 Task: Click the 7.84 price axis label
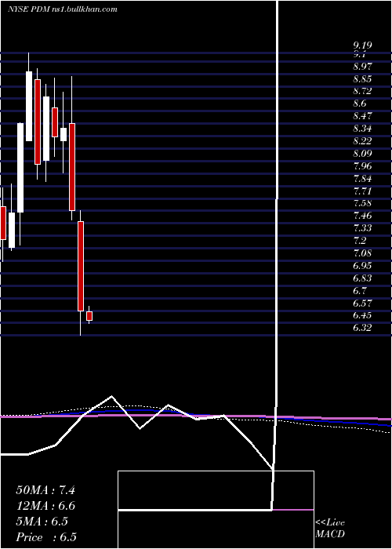362,179
